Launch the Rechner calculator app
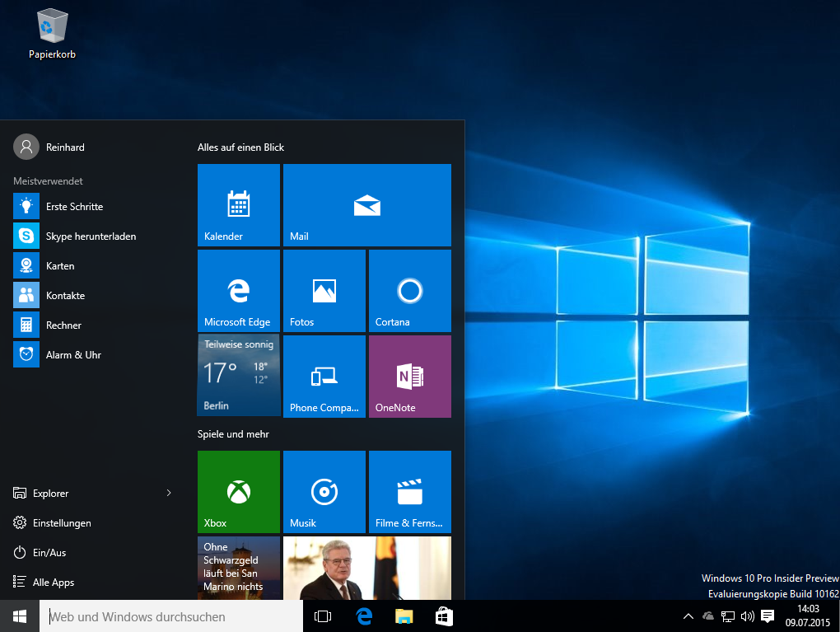The image size is (840, 632). (x=94, y=325)
